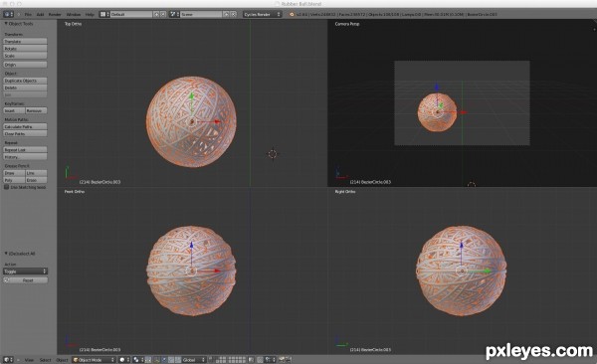Open the Help menu
Viewport: 597px width, 364px height.
(90, 15)
